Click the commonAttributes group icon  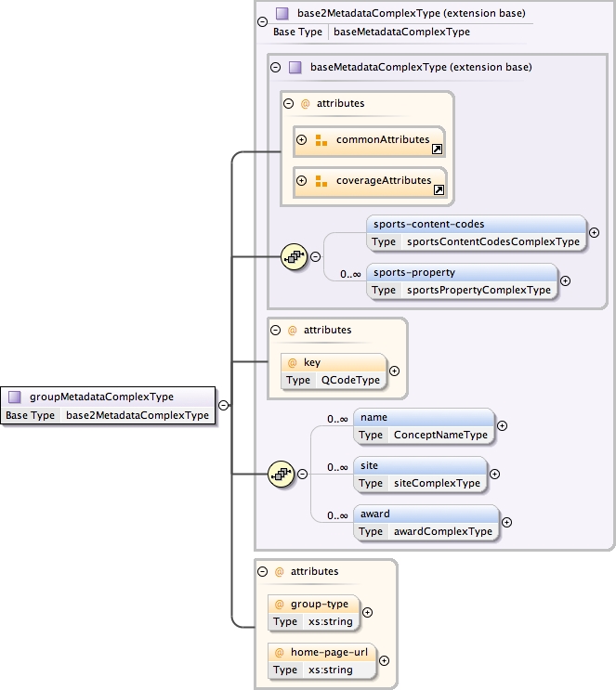[321, 140]
